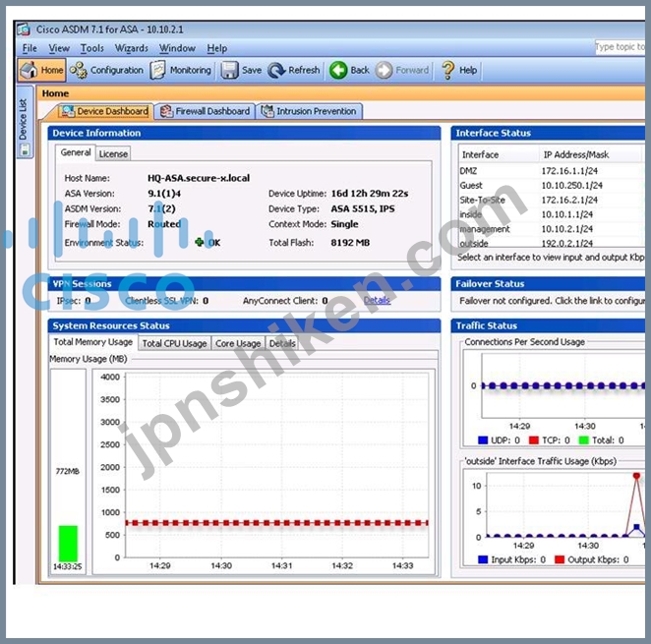Open the Details tab in System Resources
The width and height of the screenshot is (651, 644).
pyautogui.click(x=282, y=343)
